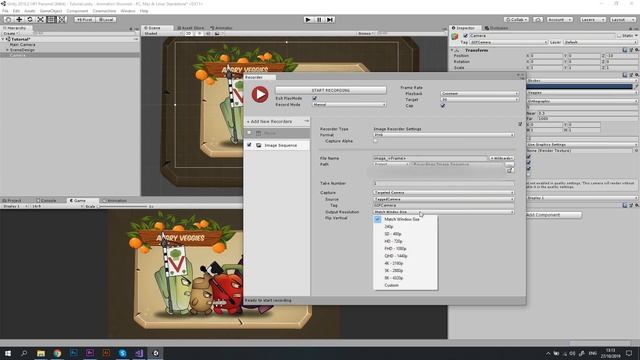Image resolution: width=640 pixels, height=360 pixels.
Task: Open Skype from the taskbar
Action: [122, 353]
